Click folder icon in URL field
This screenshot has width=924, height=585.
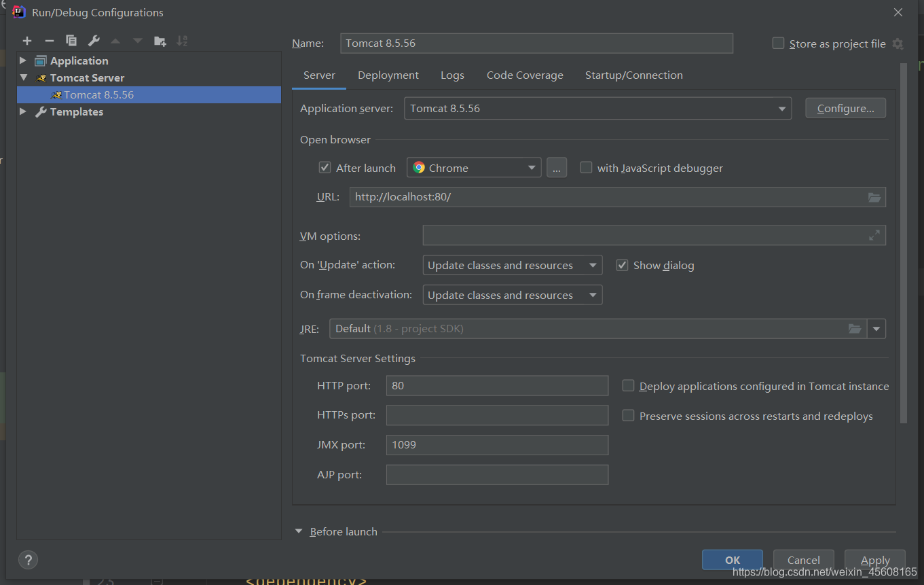point(874,197)
